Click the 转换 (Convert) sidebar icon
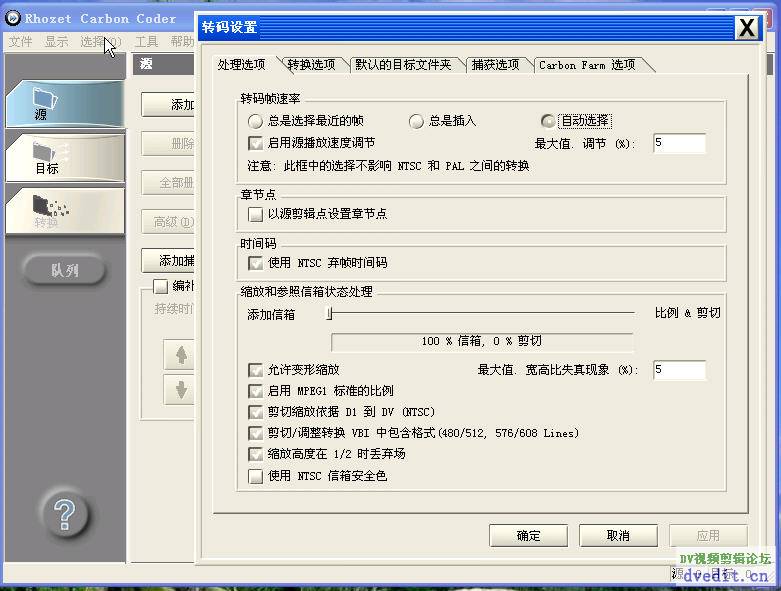 pos(65,211)
